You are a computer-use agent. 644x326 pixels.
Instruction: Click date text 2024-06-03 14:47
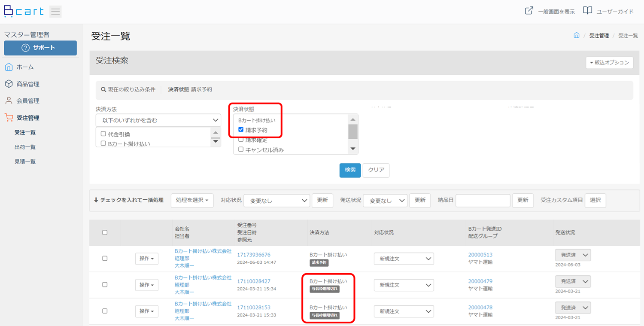click(x=257, y=262)
